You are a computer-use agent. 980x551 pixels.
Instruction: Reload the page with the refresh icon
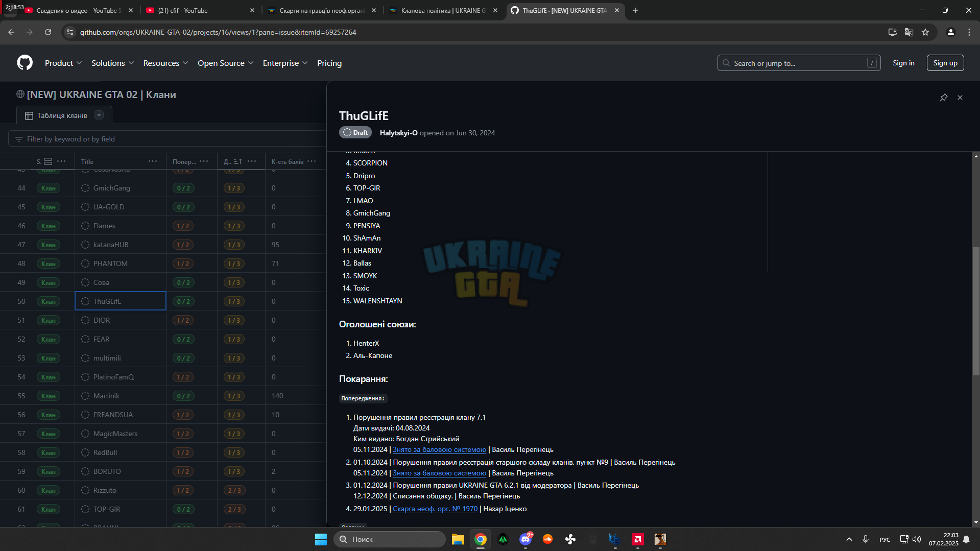(x=48, y=32)
